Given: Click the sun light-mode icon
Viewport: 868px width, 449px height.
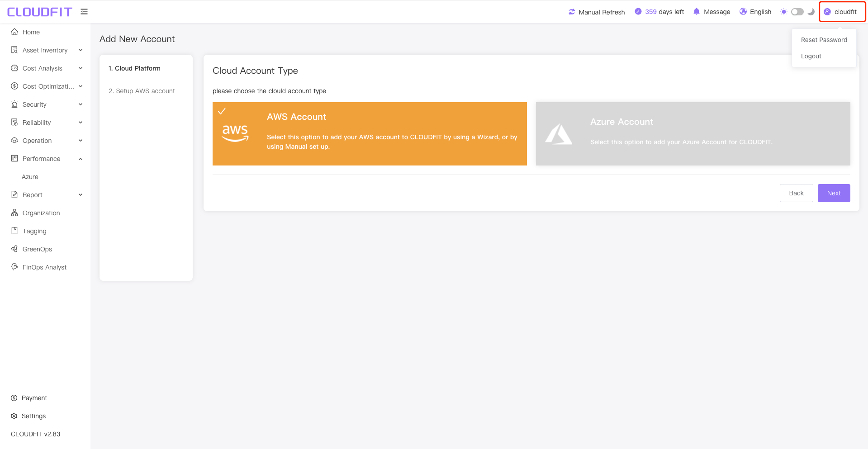Looking at the screenshot, I should tap(784, 12).
